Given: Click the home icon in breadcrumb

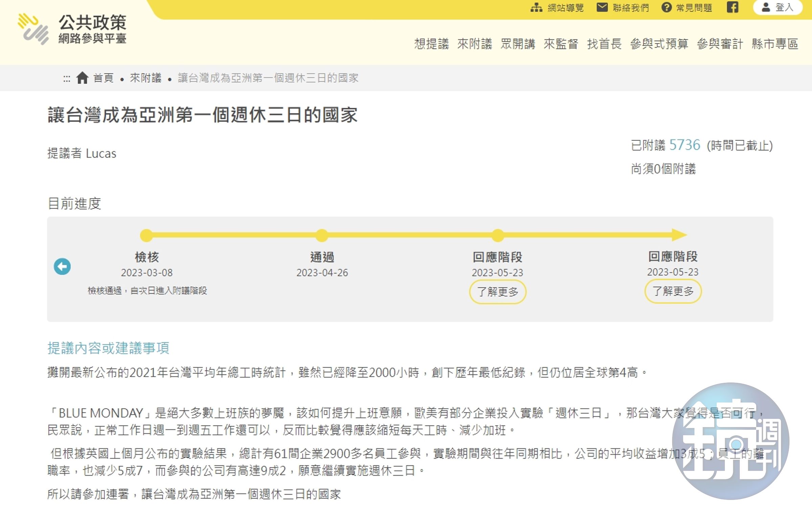Looking at the screenshot, I should pyautogui.click(x=82, y=78).
